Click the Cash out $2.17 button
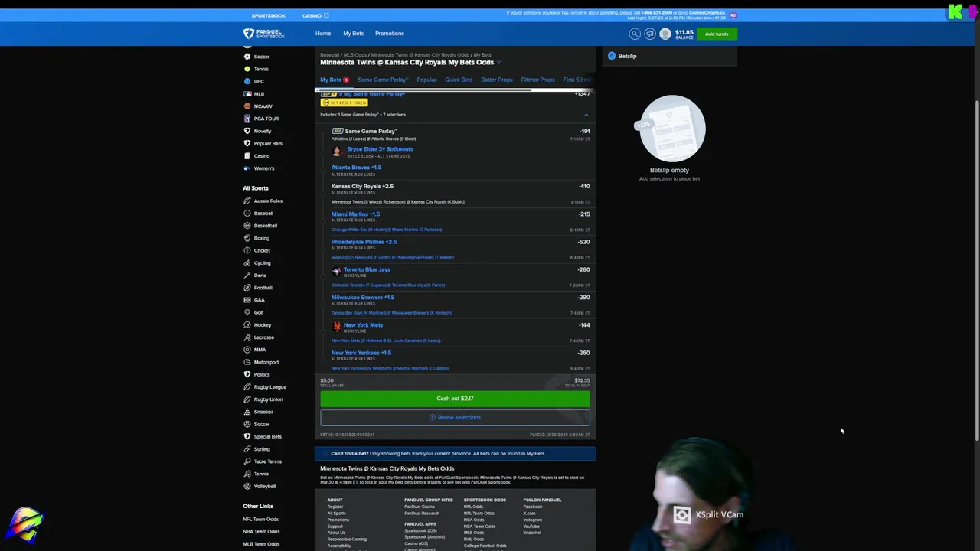Image resolution: width=980 pixels, height=551 pixels. click(x=455, y=399)
